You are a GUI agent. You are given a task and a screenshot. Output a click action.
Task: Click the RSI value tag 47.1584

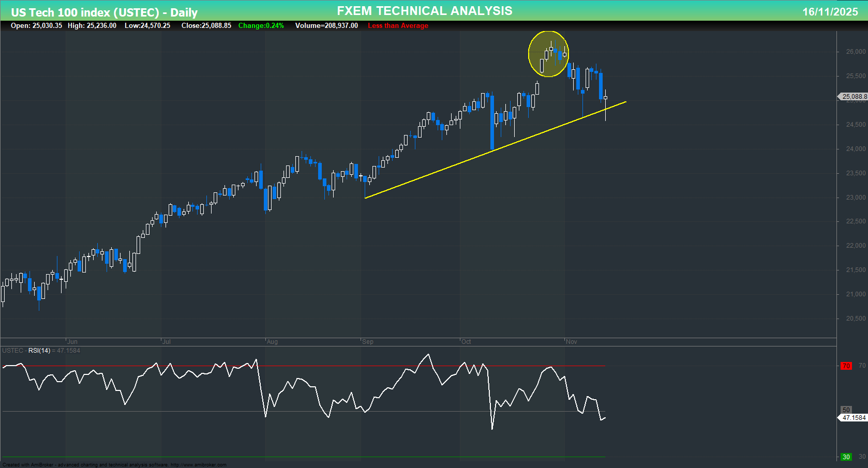point(852,417)
